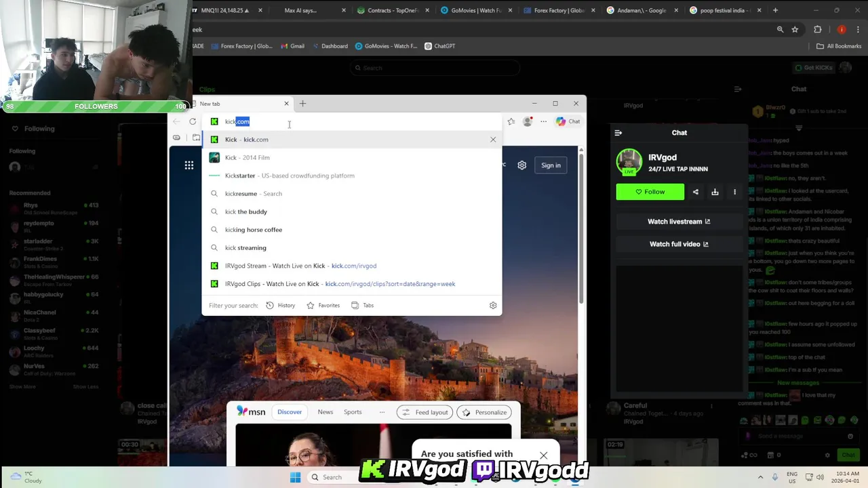This screenshot has width=868, height=488.
Task: Select kicking horse coffee suggestion
Action: 352,230
